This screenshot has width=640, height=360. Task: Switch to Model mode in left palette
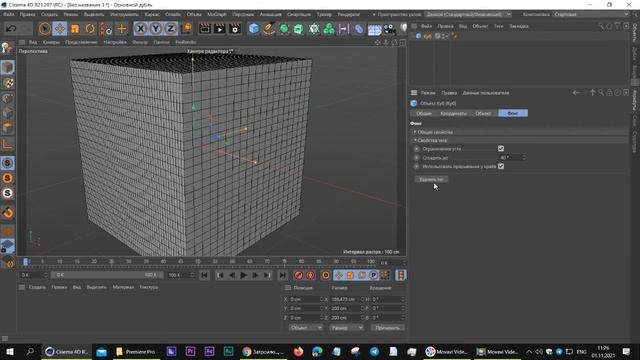(x=7, y=67)
